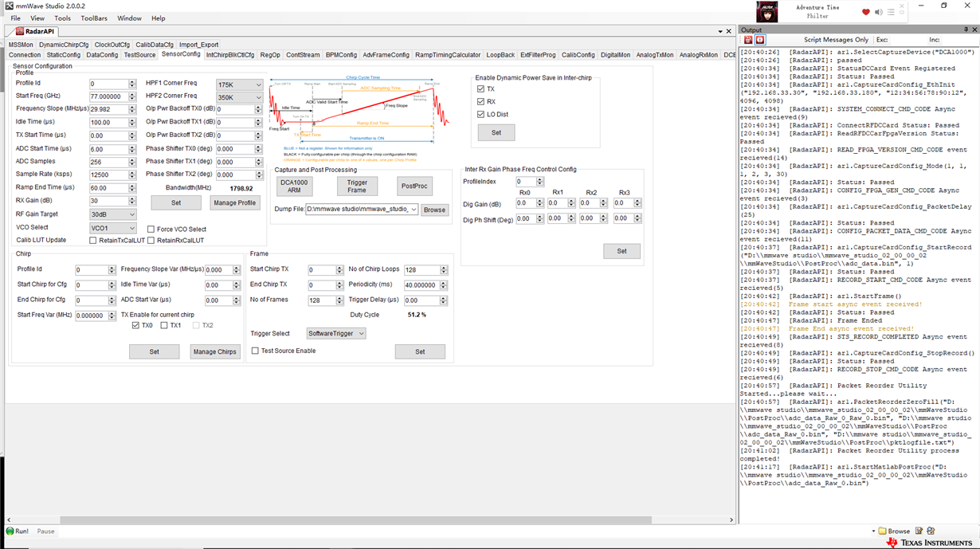The image size is (980, 549).
Task: Check RetainRxCalLUT option
Action: [151, 241]
